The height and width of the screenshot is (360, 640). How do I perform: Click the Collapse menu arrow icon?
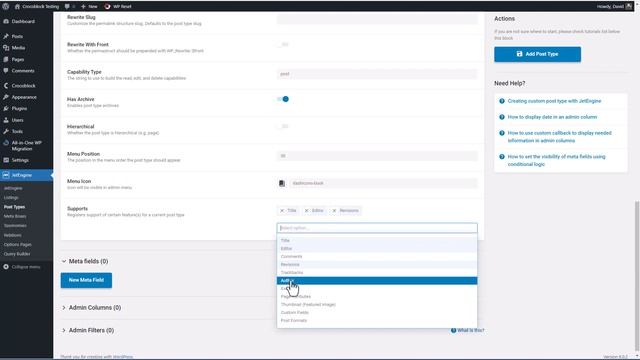6,267
